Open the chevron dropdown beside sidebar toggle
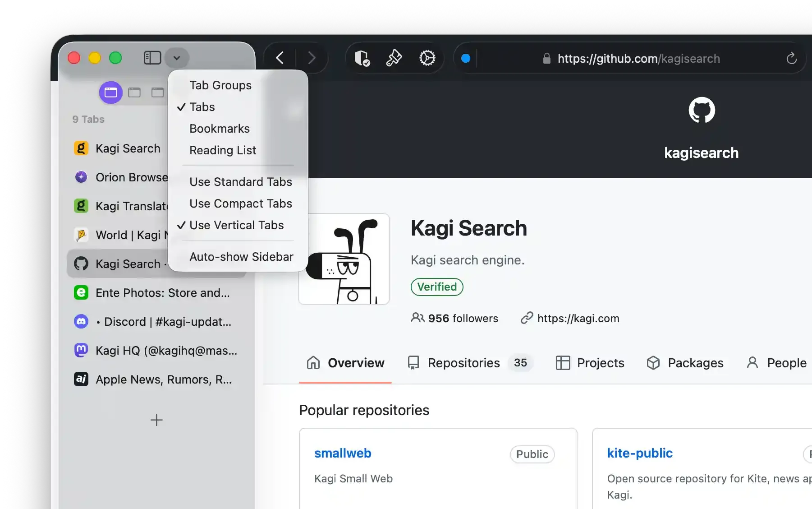812x509 pixels. pos(177,58)
